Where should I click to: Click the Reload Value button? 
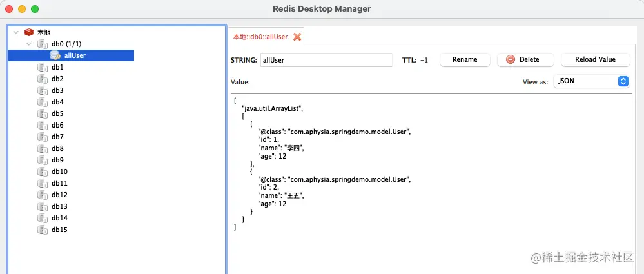tap(595, 59)
